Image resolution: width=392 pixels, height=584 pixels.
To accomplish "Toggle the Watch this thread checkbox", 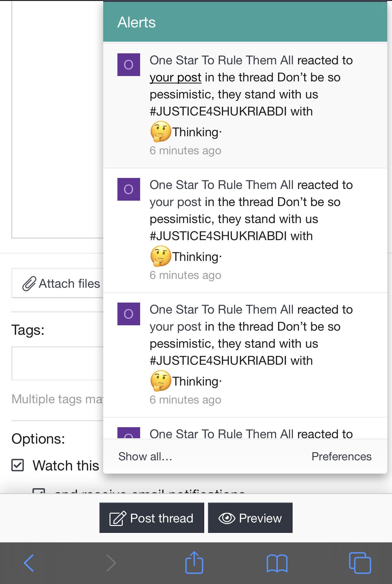I will click(x=18, y=465).
